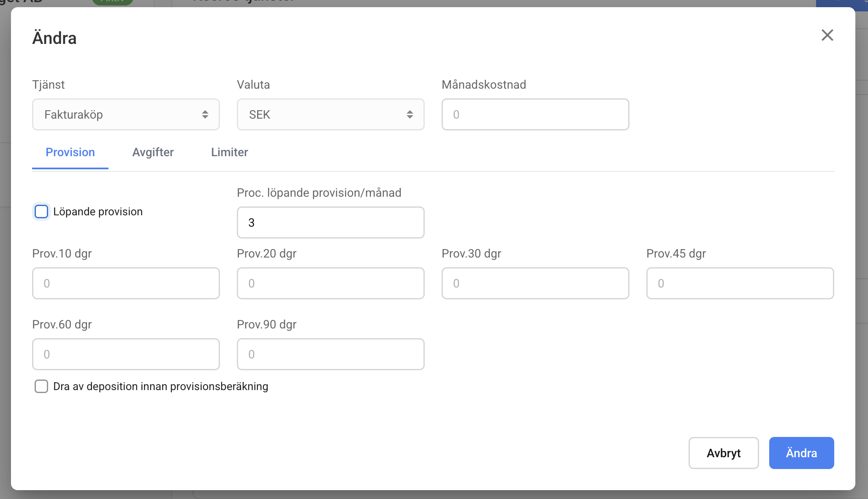868x499 pixels.
Task: Switch to the Provision tab
Action: [x=70, y=152]
